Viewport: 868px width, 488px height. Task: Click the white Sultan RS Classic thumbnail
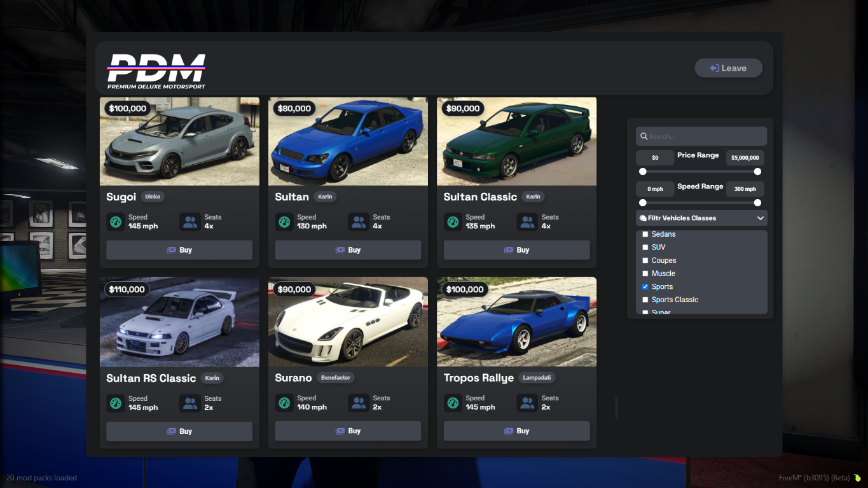coord(179,322)
